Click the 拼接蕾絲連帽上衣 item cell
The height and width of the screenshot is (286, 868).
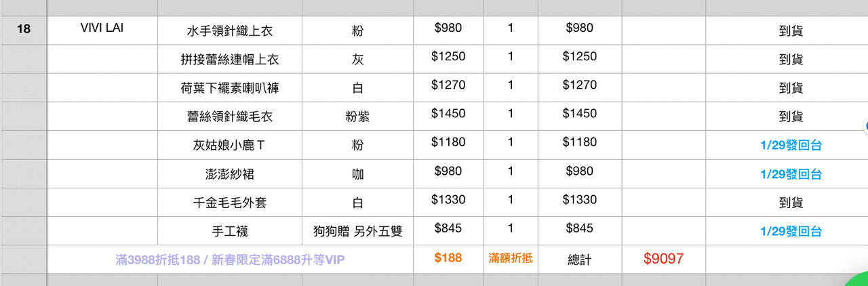pyautogui.click(x=230, y=60)
